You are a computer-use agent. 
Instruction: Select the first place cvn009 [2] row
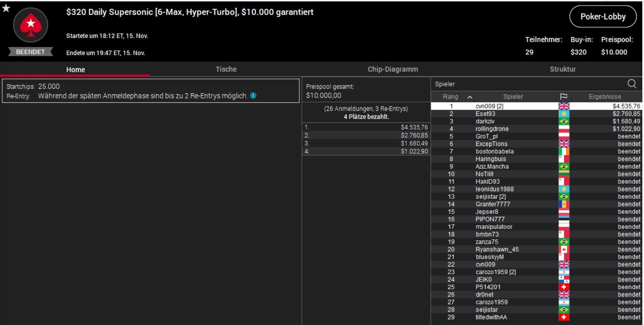[536, 106]
